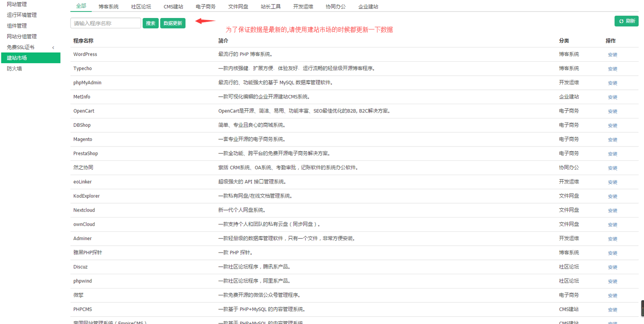Select the 站长工具 tab
644x324 pixels.
tap(271, 6)
